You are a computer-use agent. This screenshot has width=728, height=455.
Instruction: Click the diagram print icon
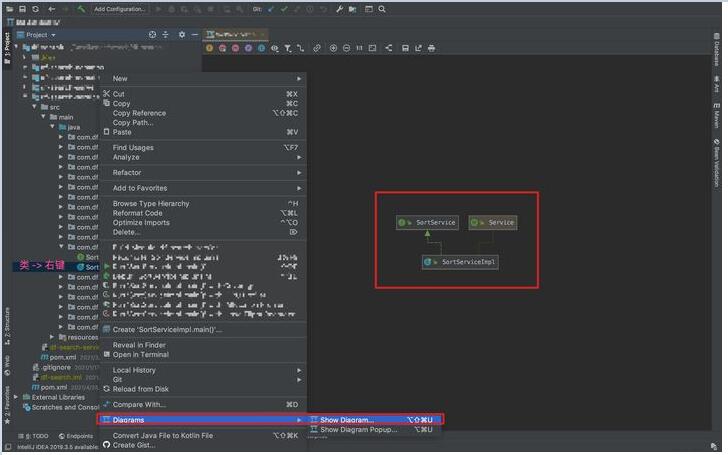[x=431, y=48]
